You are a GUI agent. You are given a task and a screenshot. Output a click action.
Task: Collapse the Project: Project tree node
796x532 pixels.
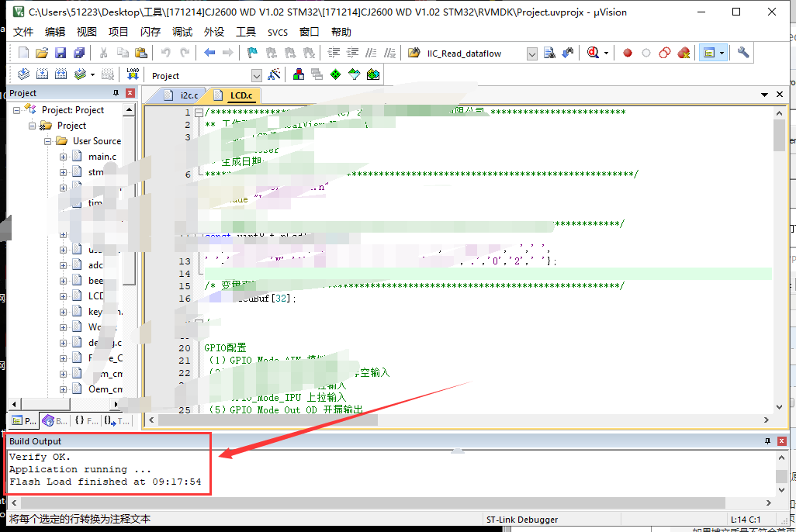click(x=16, y=110)
